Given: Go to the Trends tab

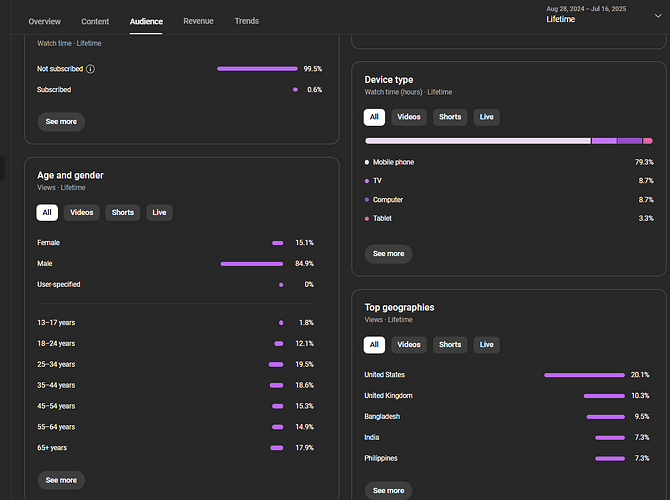Looking at the screenshot, I should pyautogui.click(x=247, y=21).
